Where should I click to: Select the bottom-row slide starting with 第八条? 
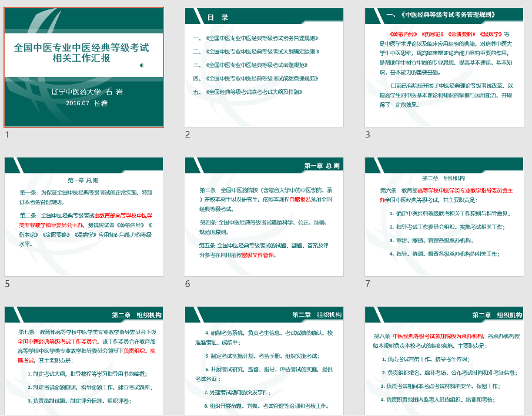444,361
